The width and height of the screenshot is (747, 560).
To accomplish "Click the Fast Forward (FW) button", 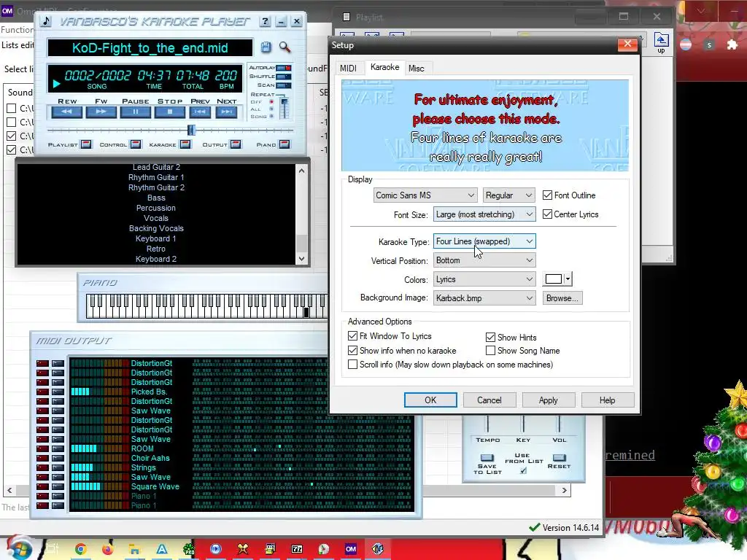I will coord(101,112).
